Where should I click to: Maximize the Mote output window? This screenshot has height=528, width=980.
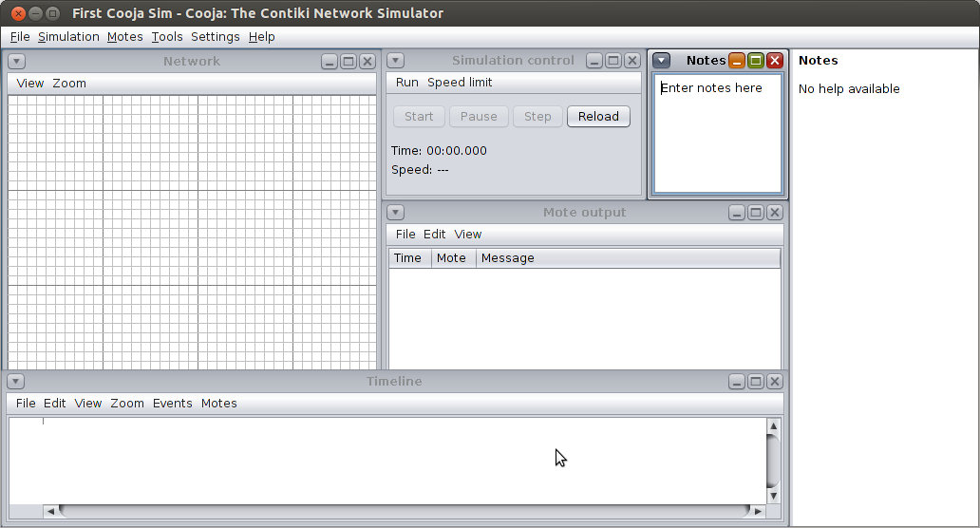756,213
